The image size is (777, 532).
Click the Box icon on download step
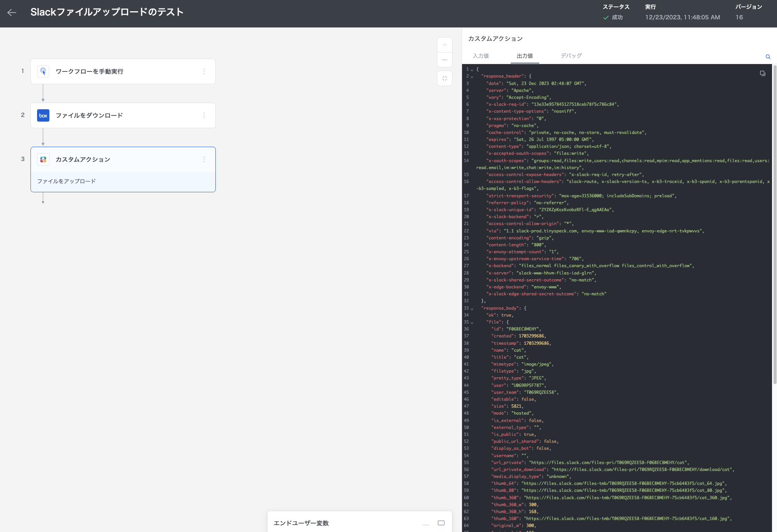click(43, 115)
